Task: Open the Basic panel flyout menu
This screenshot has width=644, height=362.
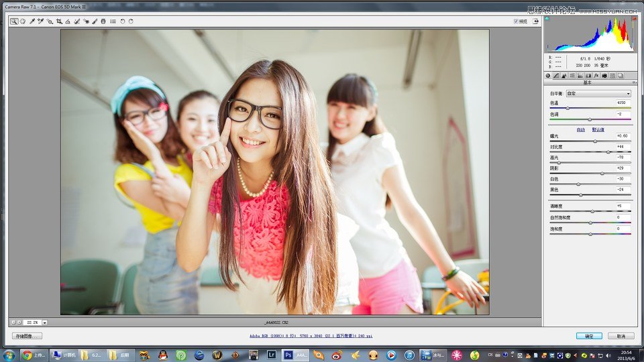Action: coord(634,82)
